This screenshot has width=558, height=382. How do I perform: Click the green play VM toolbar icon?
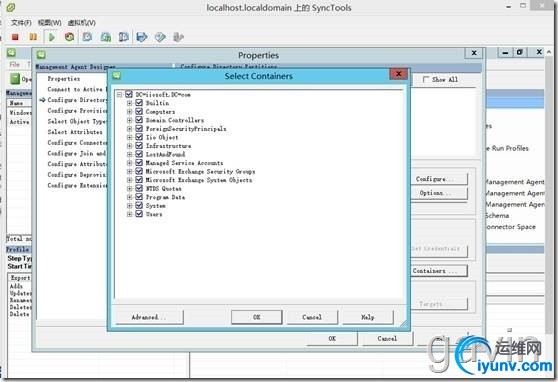[52, 37]
